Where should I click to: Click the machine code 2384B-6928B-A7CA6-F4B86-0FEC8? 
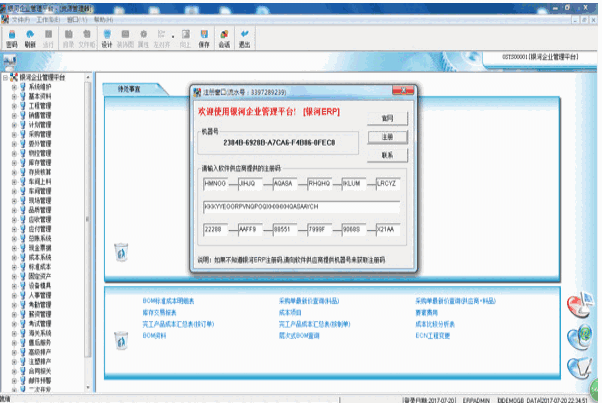pos(279,143)
